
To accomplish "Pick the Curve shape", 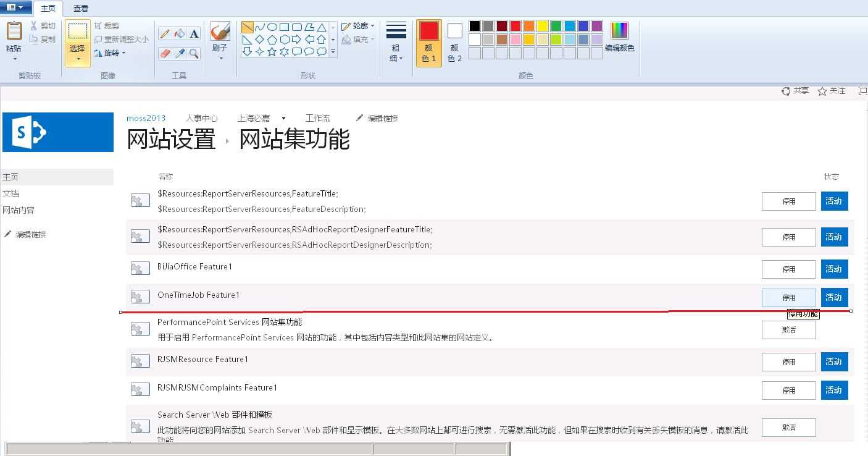I will (259, 27).
